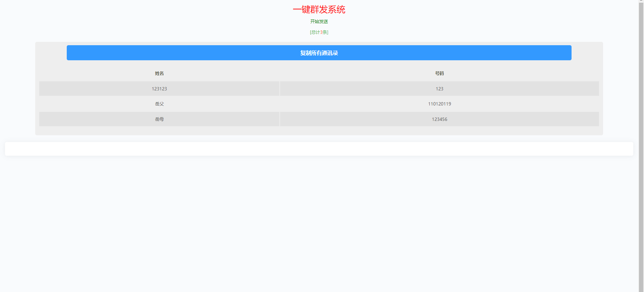Click the phone number 123456
The image size is (644, 292).
(439, 119)
